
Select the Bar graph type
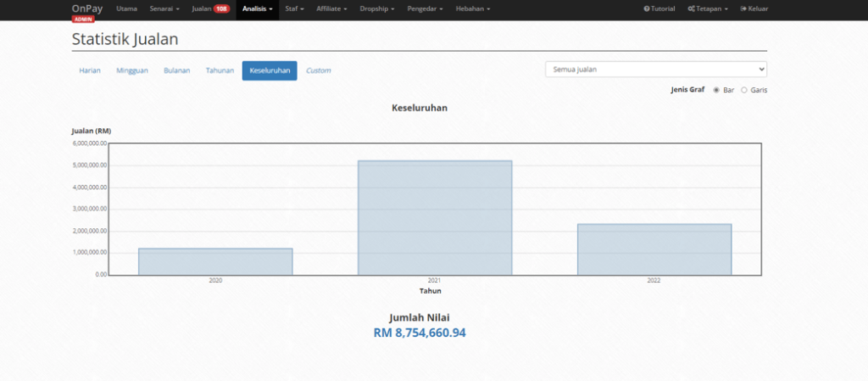[716, 89]
